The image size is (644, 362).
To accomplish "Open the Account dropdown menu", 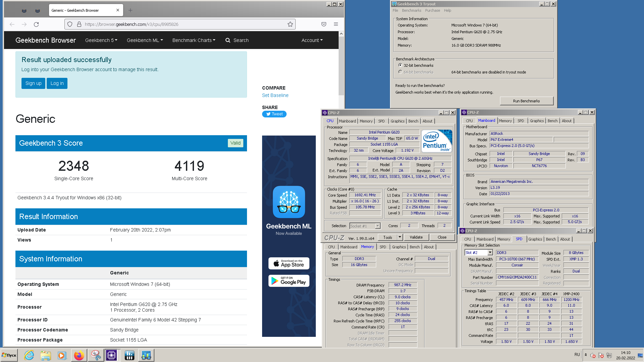I will point(312,40).
